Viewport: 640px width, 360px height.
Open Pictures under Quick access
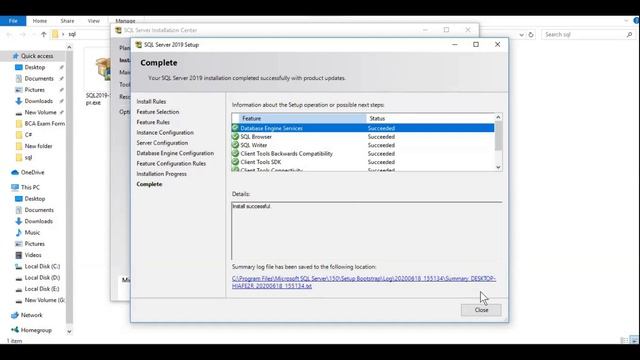[34, 90]
